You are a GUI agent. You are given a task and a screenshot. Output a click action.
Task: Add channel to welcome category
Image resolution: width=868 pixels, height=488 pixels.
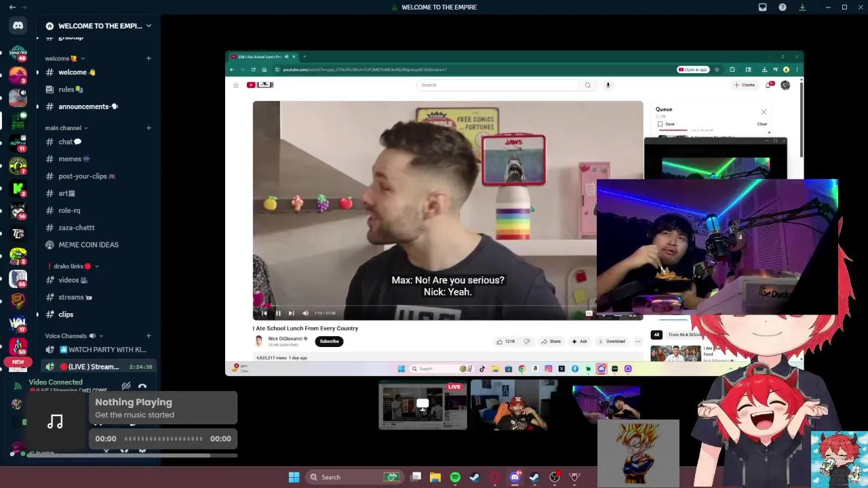(x=149, y=58)
